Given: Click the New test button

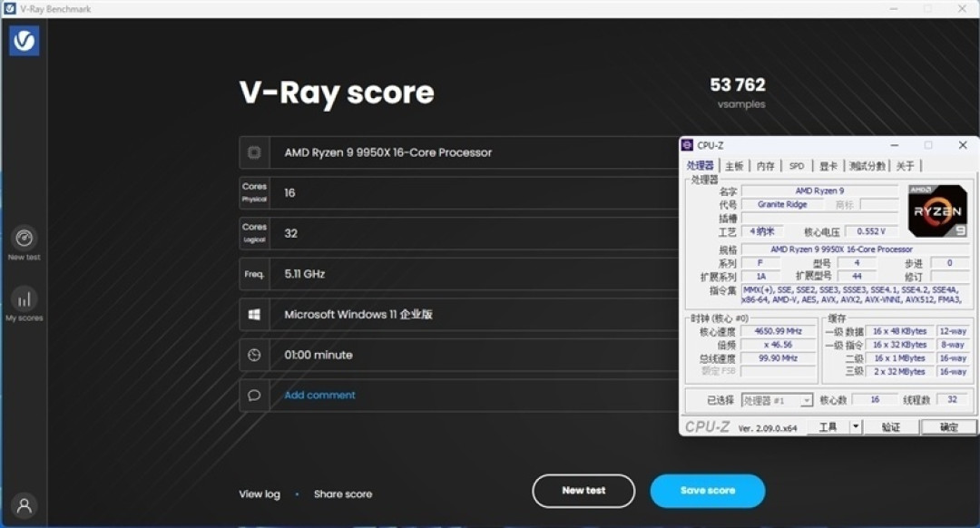Looking at the screenshot, I should point(583,491).
